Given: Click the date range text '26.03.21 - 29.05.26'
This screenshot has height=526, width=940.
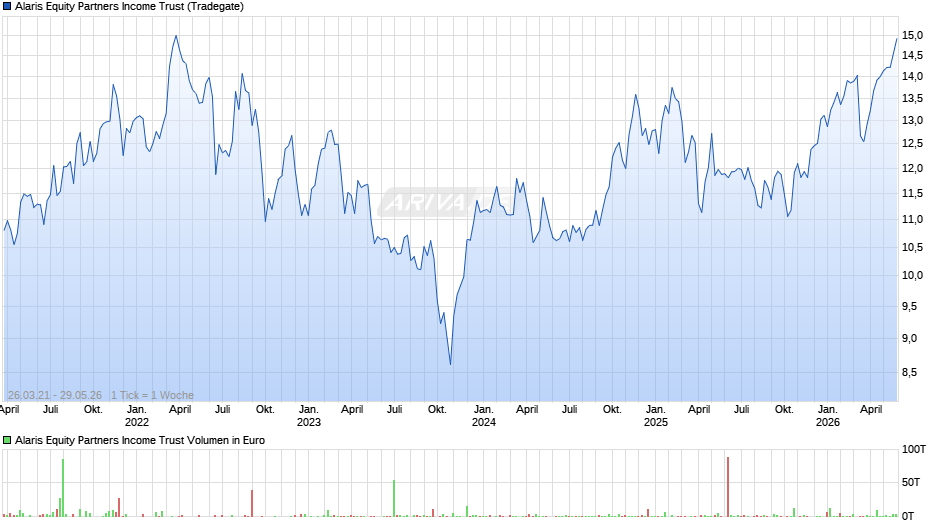Looking at the screenshot, I should 55,395.
